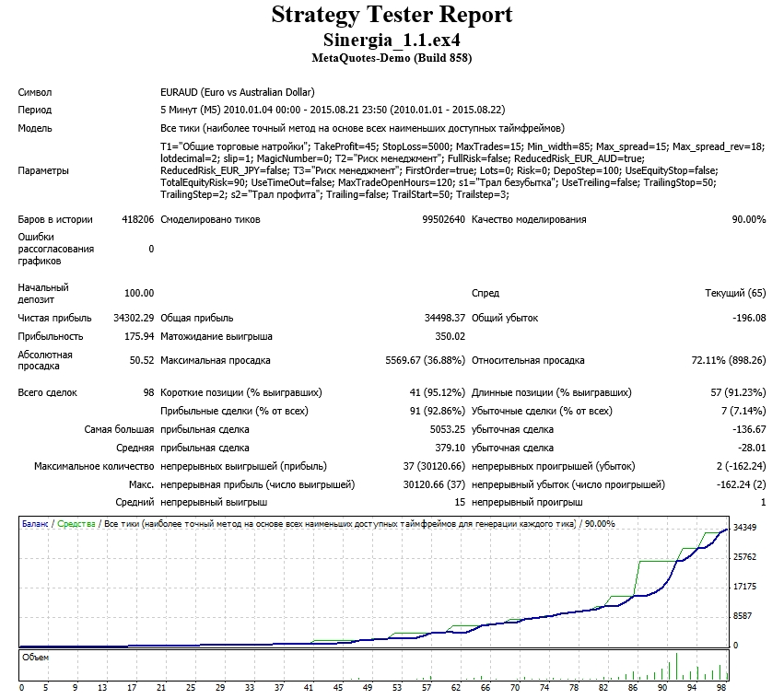The height and width of the screenshot is (699, 784).
Task: Click largest loss trade '-136.67'
Action: click(749, 430)
